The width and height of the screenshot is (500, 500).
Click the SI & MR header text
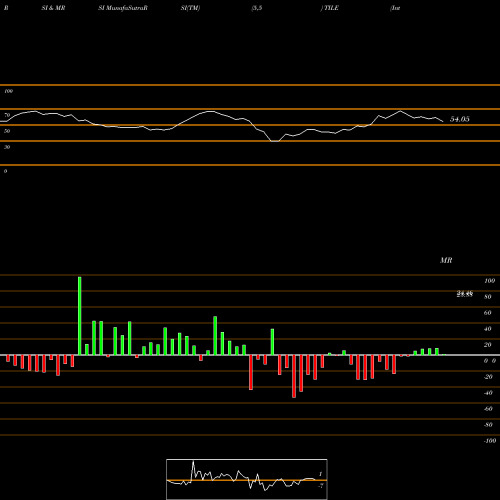pos(53,8)
